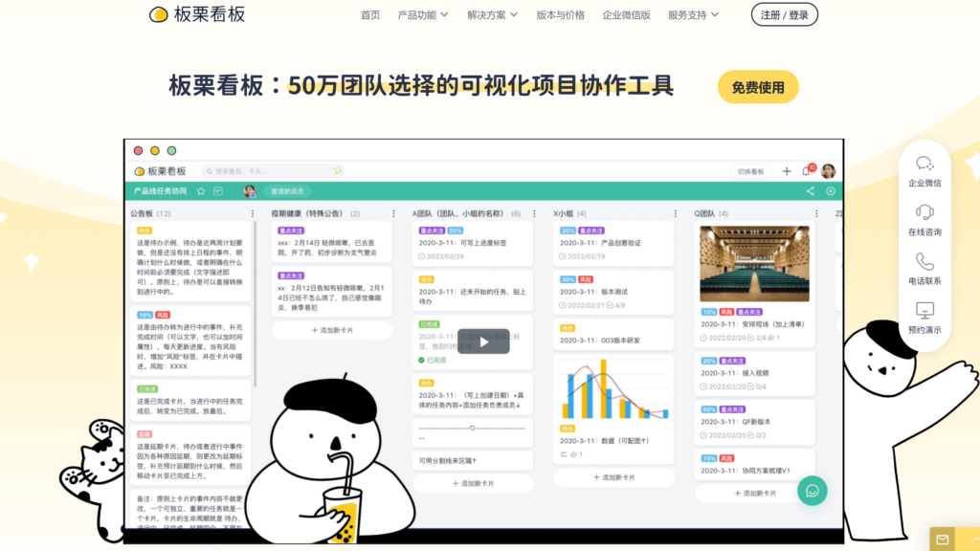Viewport: 980px width, 551px height.
Task: Open 预约演示 via the monitor icon
Action: 924,308
